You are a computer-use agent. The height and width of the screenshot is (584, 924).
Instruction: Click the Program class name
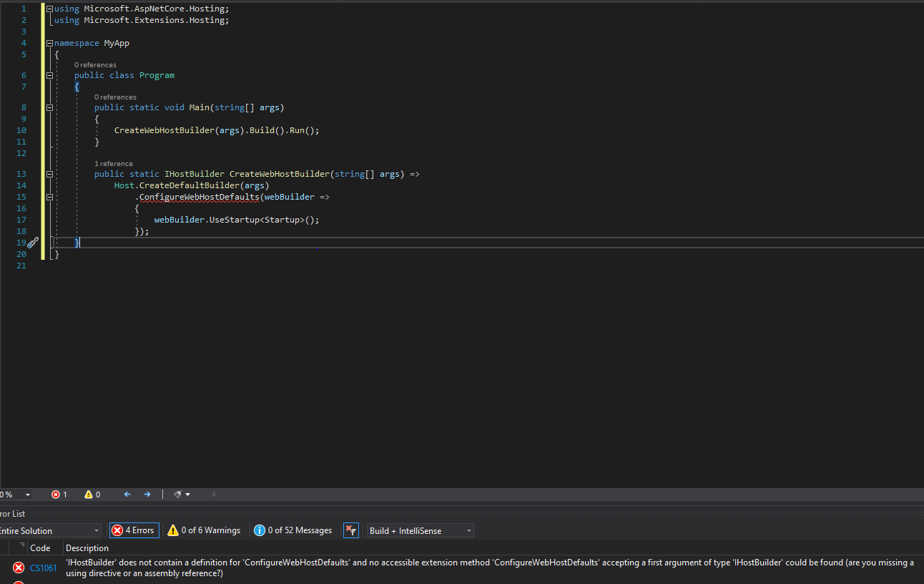point(157,75)
